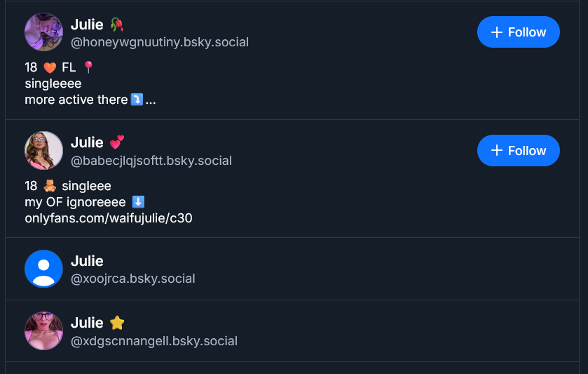588x374 pixels.
Task: Click the wilted rose emoji beside first Julie
Action: [x=117, y=25]
